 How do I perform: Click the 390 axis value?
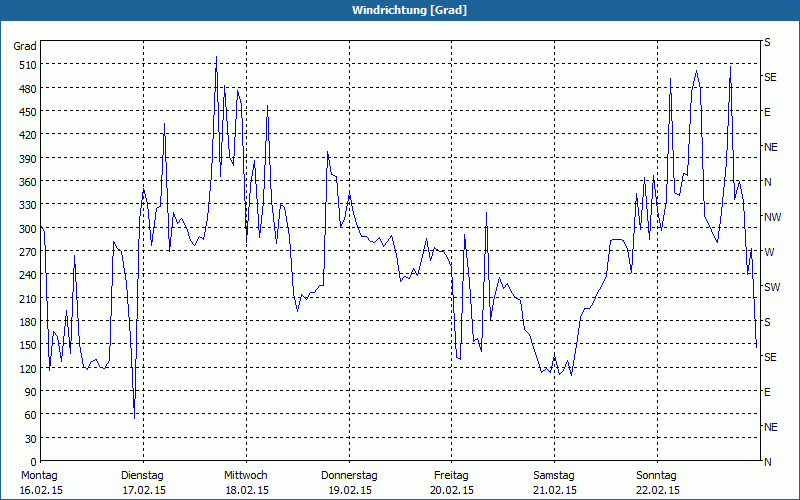pyautogui.click(x=28, y=159)
